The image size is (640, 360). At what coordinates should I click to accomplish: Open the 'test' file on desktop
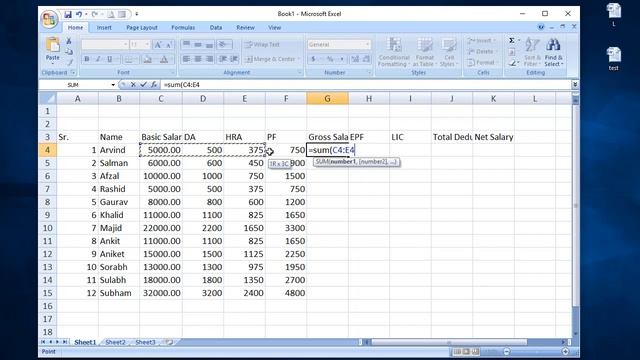point(613,59)
